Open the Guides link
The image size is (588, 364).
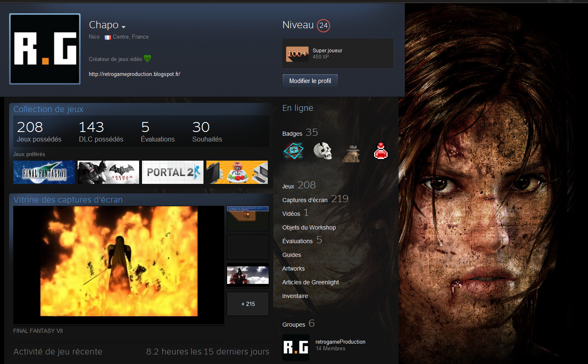coord(292,255)
